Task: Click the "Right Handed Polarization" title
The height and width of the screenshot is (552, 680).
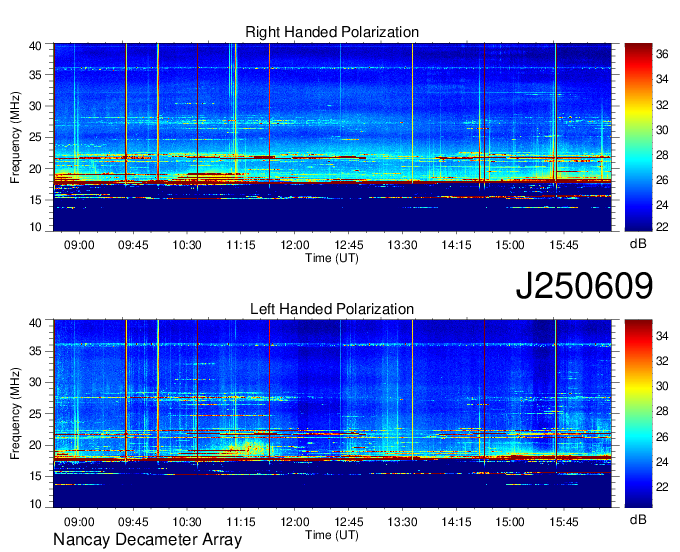Action: pyautogui.click(x=332, y=32)
